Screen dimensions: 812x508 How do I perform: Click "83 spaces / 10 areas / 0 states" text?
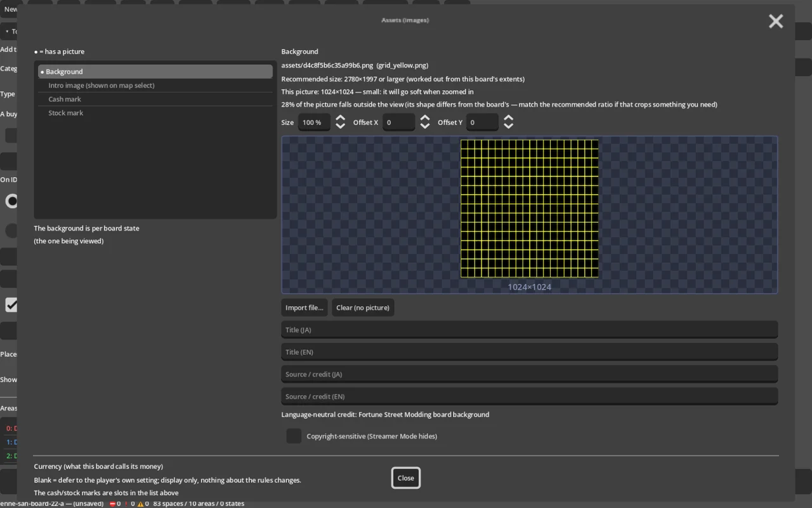[x=199, y=504]
